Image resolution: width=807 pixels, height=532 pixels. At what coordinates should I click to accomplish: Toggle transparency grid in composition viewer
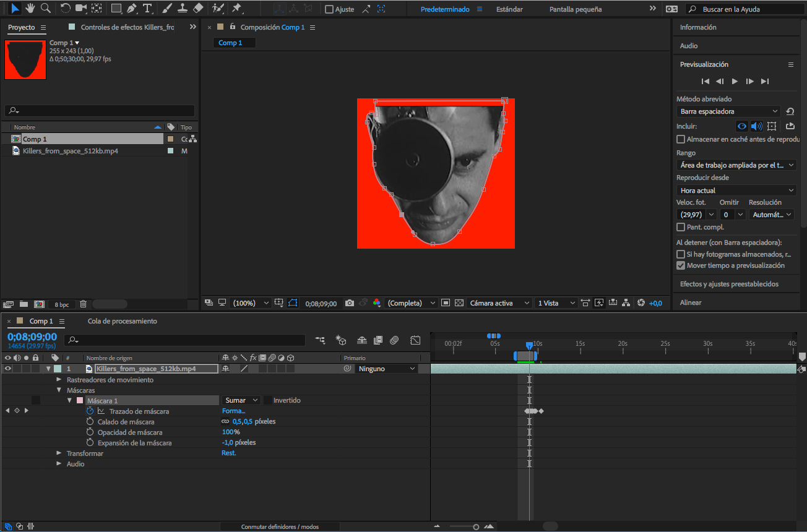[x=459, y=303]
